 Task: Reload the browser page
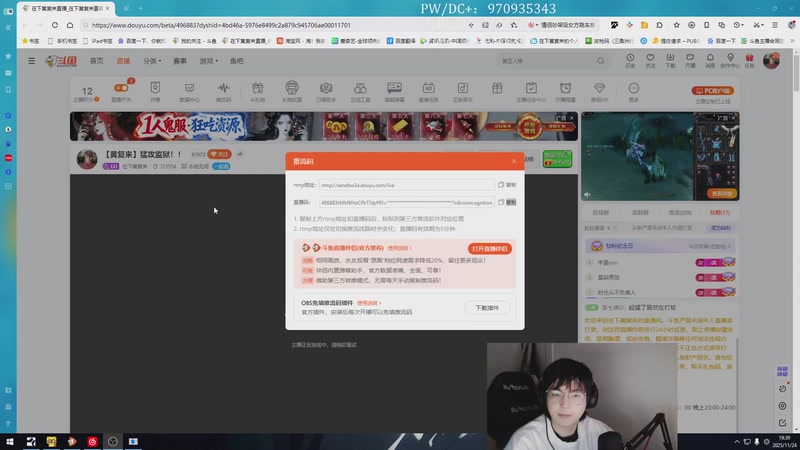pyautogui.click(x=55, y=25)
